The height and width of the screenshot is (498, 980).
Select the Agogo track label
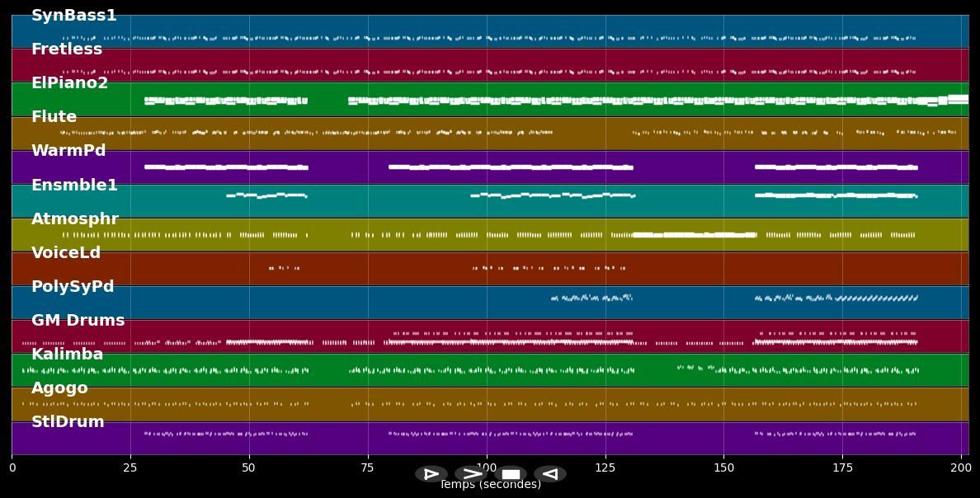pos(59,388)
